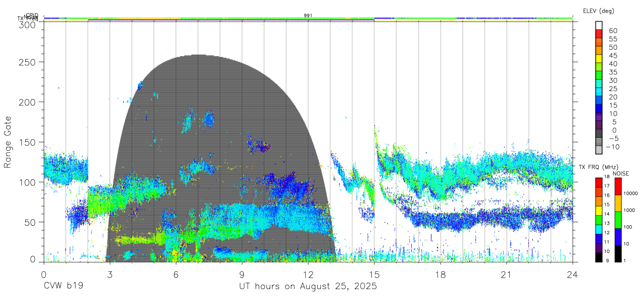The width and height of the screenshot is (644, 297).
Task: Click the yellow swatch in the TX FRQ bar
Action: pyautogui.click(x=598, y=211)
